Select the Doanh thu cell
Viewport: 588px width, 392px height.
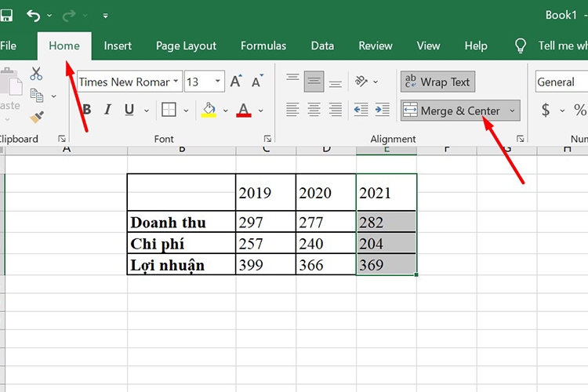click(x=182, y=222)
